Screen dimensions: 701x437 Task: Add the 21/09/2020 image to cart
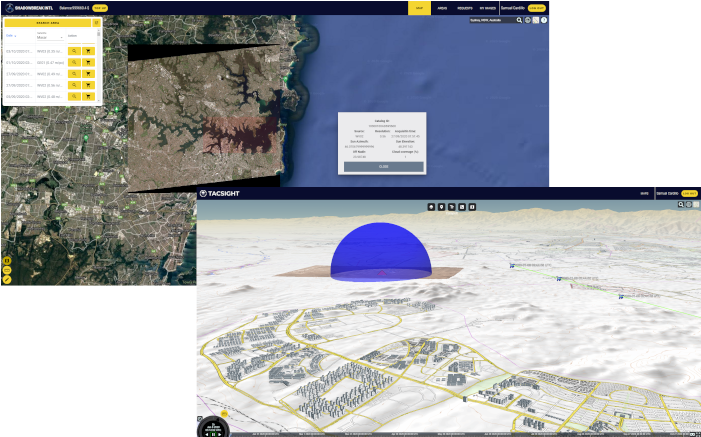pos(89,85)
